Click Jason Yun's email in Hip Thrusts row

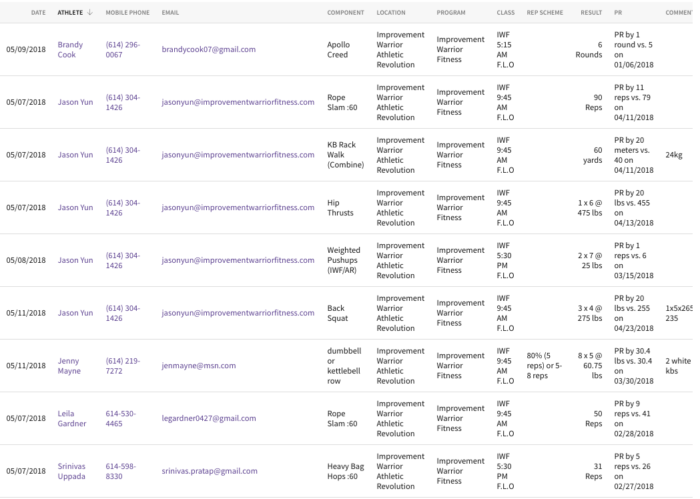click(x=238, y=208)
